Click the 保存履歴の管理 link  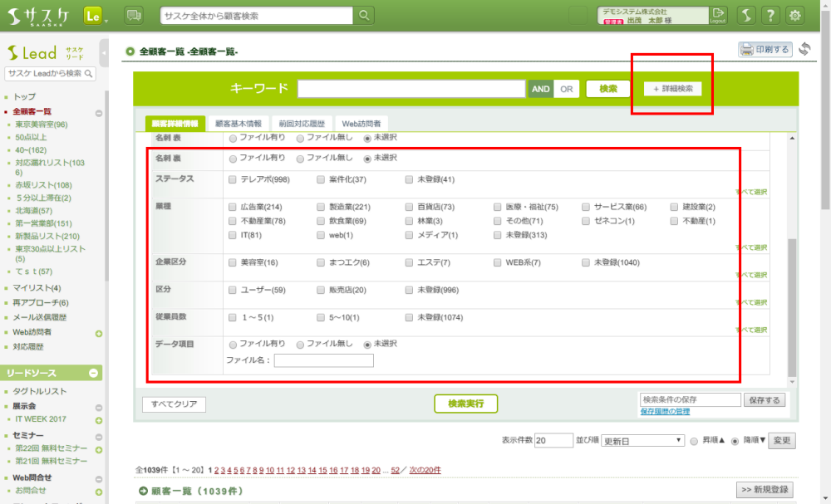coord(665,412)
